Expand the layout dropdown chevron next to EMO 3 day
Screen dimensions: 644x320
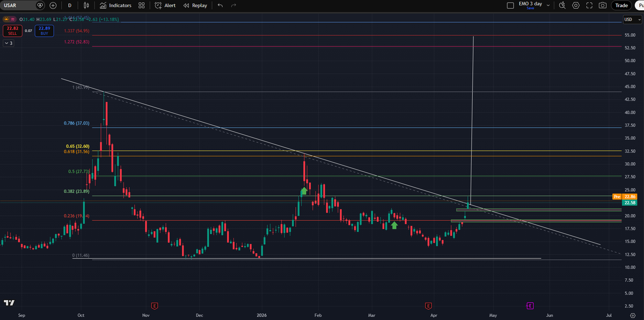coord(547,4)
